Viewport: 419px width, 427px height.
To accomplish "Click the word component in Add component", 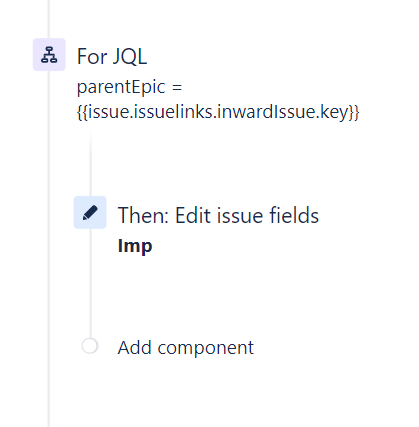I will (x=206, y=348).
